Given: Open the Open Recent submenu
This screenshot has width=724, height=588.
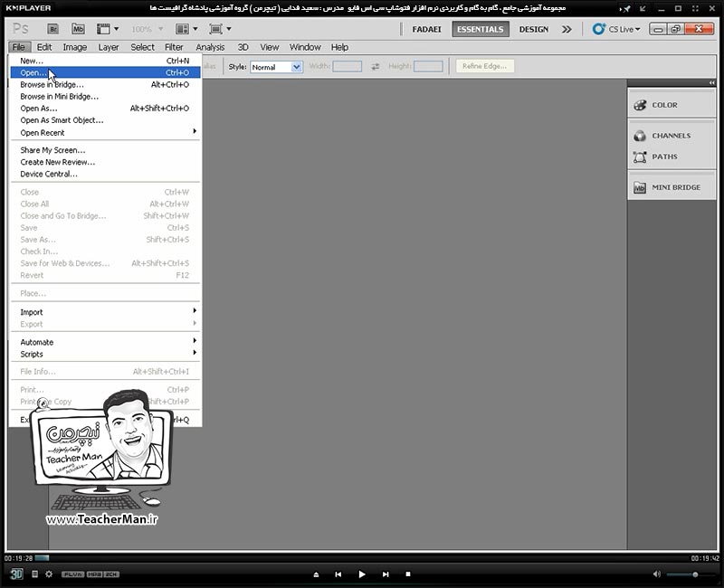Looking at the screenshot, I should coord(105,132).
